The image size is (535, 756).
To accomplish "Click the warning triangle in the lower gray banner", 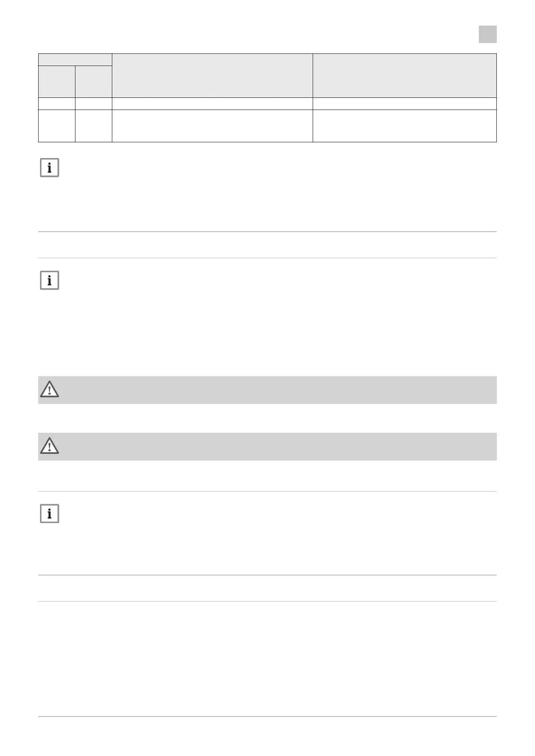I will 49,446.
